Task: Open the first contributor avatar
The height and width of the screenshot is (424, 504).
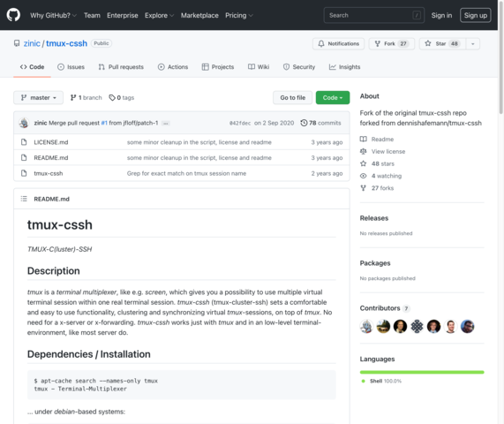Action: [366, 326]
